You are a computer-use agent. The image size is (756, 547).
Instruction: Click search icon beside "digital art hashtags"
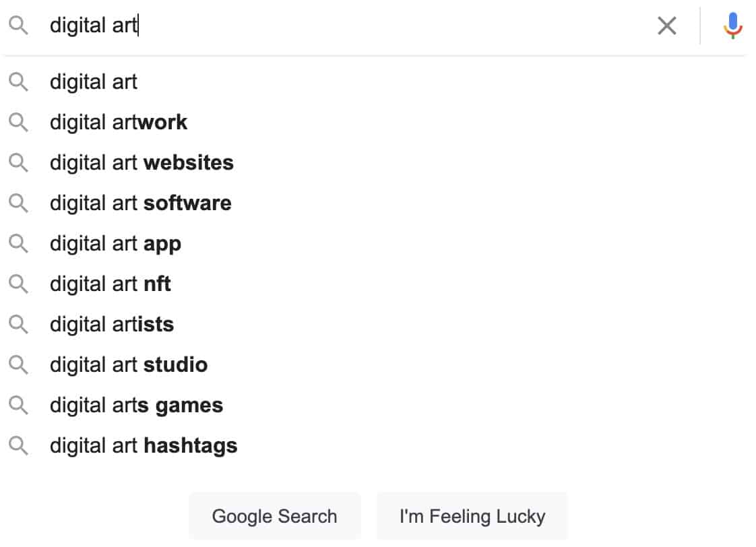point(19,446)
